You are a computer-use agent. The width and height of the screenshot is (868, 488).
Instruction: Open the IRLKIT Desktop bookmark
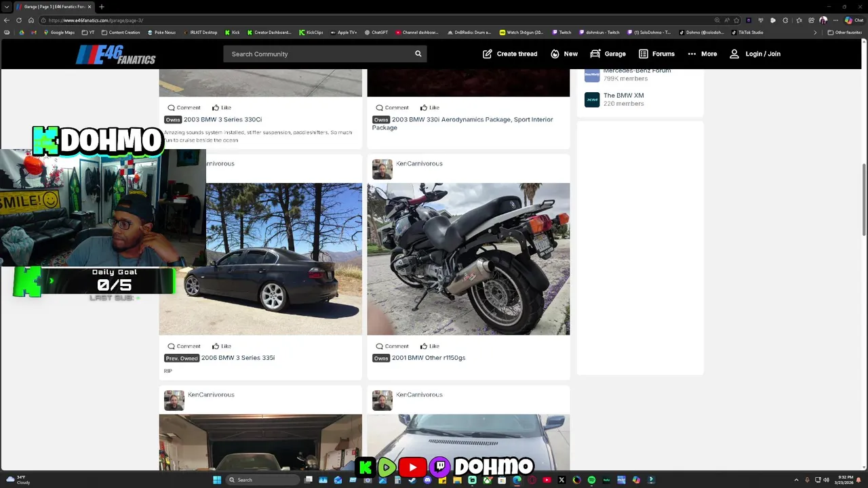[x=200, y=33]
